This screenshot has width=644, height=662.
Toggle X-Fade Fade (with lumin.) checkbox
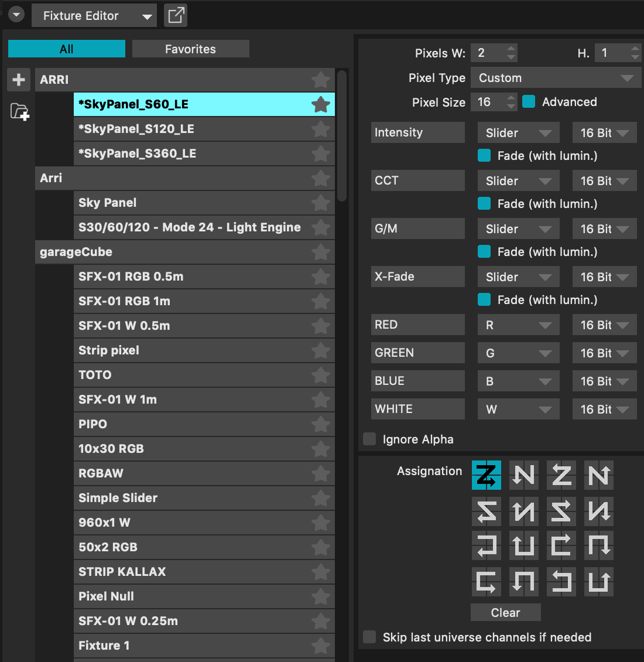click(484, 300)
